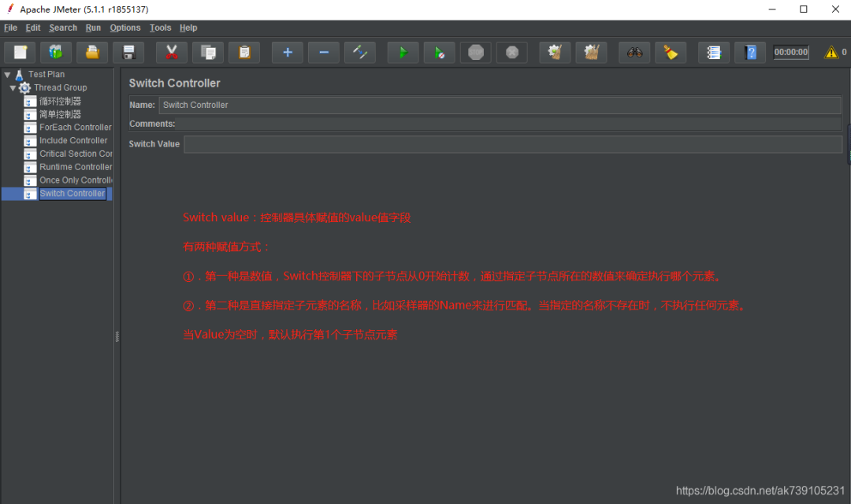Image resolution: width=851 pixels, height=504 pixels.
Task: Collapse all nodes with the minus icon
Action: tap(324, 52)
